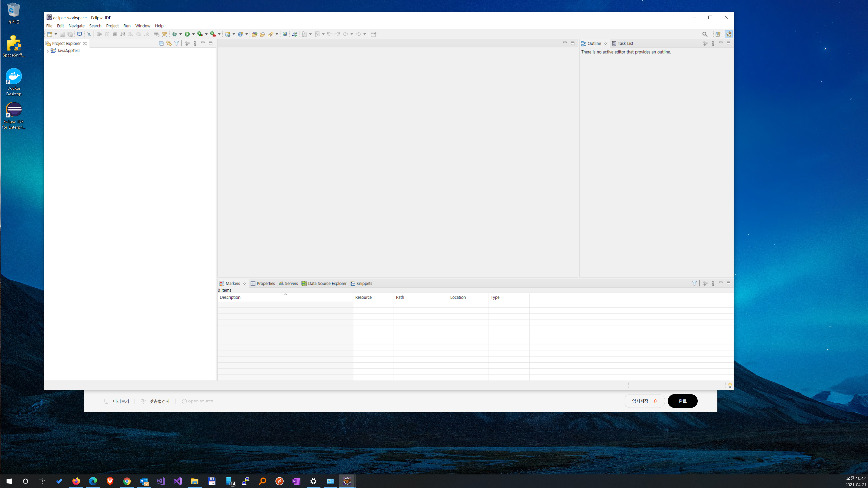Image resolution: width=868 pixels, height=488 pixels.
Task: Click the Markers view filter icon
Action: pos(694,284)
